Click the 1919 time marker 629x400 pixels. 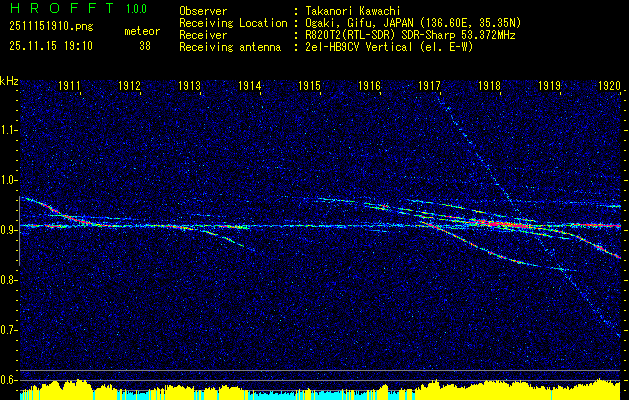(x=549, y=86)
